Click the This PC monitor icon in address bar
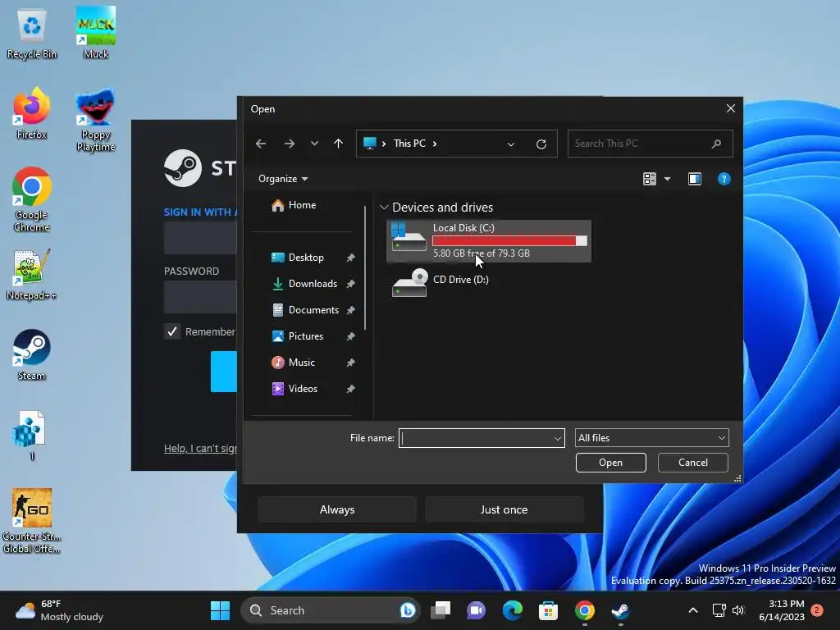 click(370, 143)
